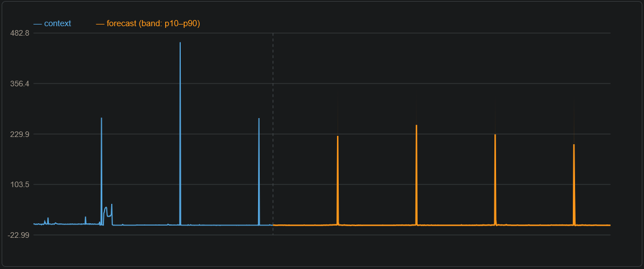Select the 356.4 y-axis label
Viewport: 644px width, 269px height.
click(x=20, y=84)
